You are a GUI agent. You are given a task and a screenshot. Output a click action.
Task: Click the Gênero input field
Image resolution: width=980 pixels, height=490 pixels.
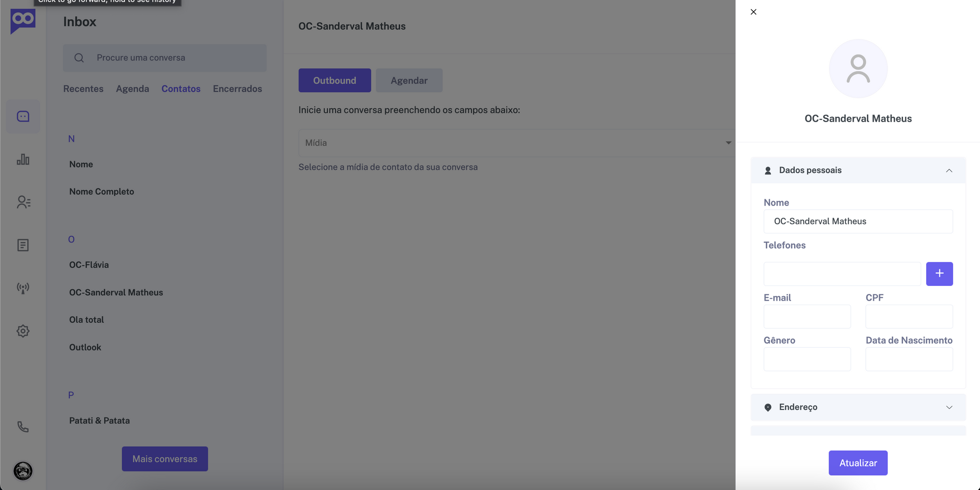pos(807,359)
